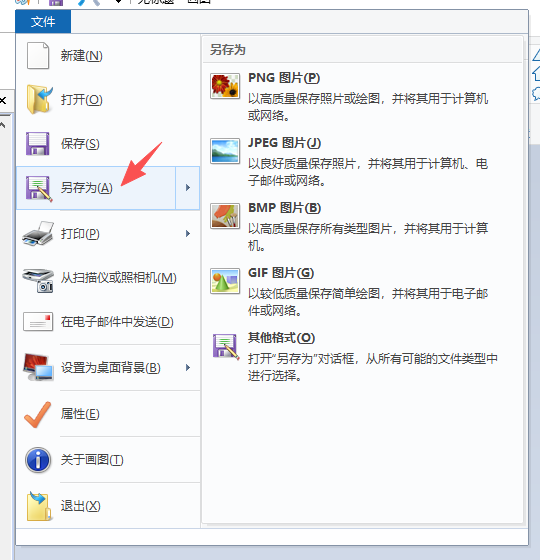Click the printer icon for 打印
Image resolution: width=540 pixels, height=560 pixels.
pyautogui.click(x=38, y=234)
